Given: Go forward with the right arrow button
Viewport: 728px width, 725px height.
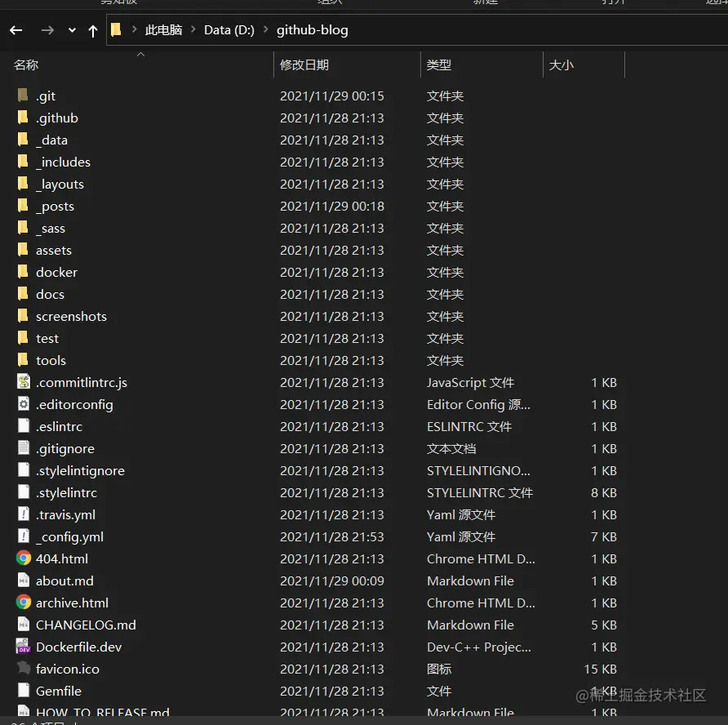Looking at the screenshot, I should tap(47, 30).
